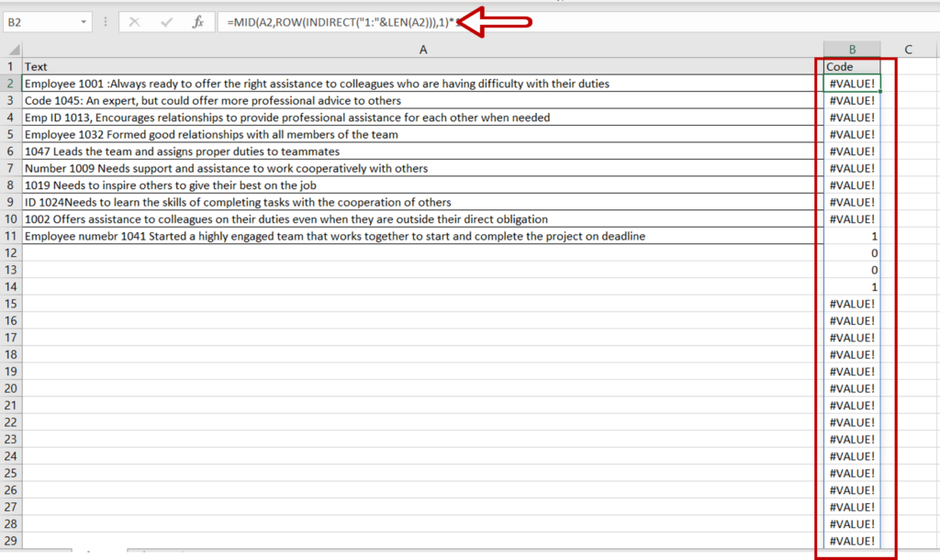Select cell B11 containing the value 1
Image resolution: width=940 pixels, height=560 pixels.
852,236
